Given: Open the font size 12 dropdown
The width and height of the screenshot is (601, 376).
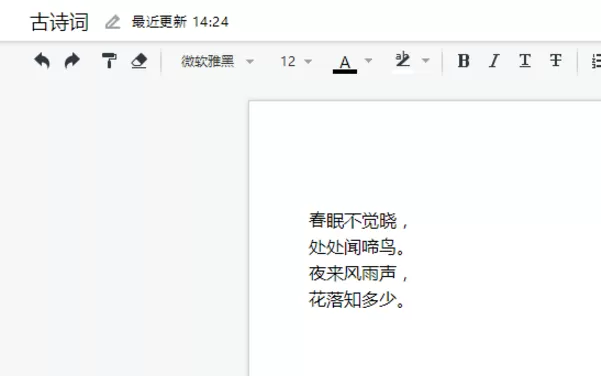Looking at the screenshot, I should pyautogui.click(x=296, y=61).
